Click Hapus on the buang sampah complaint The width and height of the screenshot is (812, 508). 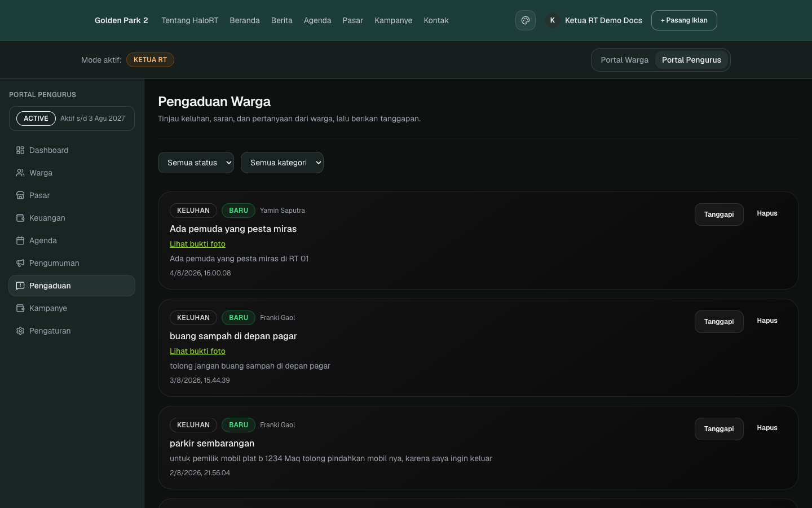tap(767, 321)
